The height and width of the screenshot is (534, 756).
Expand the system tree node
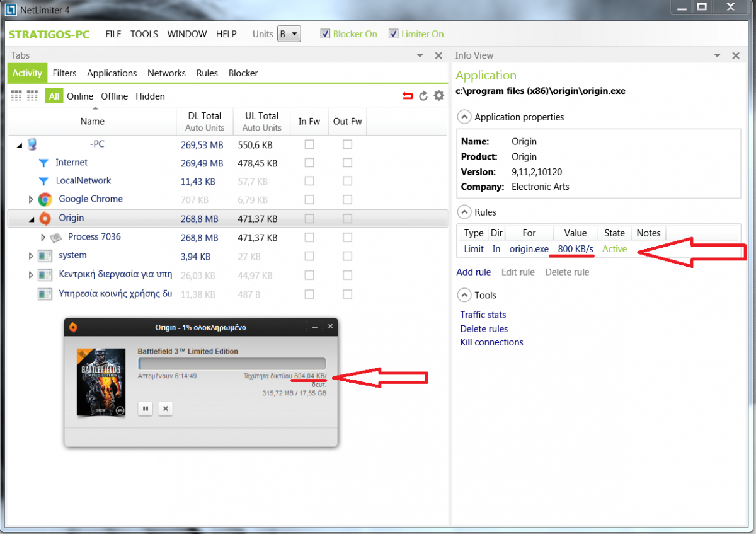31,256
